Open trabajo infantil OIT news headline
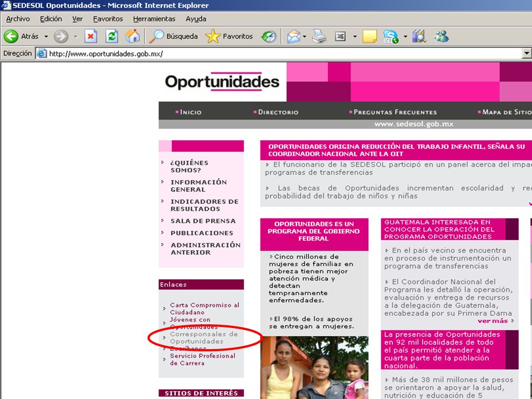This screenshot has height=399, width=532. [x=396, y=150]
